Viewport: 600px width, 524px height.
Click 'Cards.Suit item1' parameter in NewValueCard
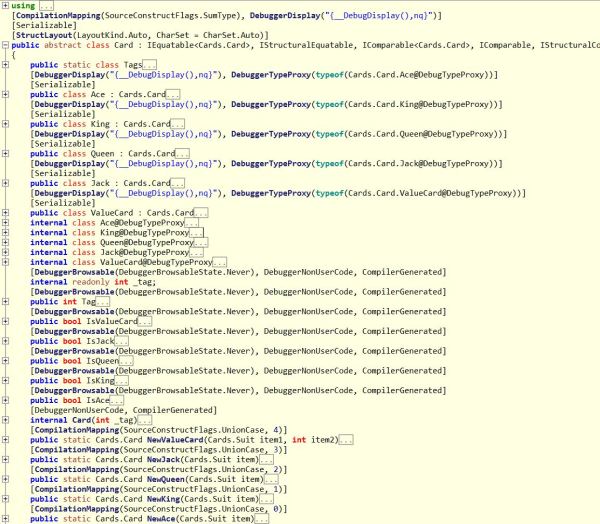(x=248, y=440)
